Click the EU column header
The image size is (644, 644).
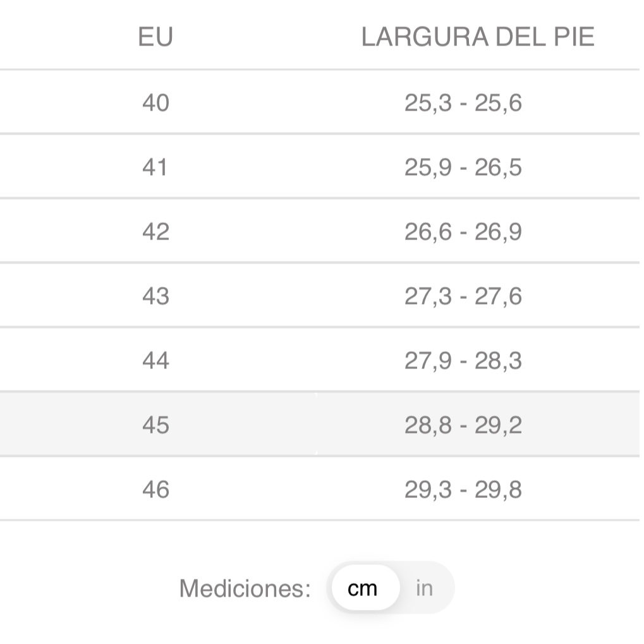pyautogui.click(x=155, y=37)
